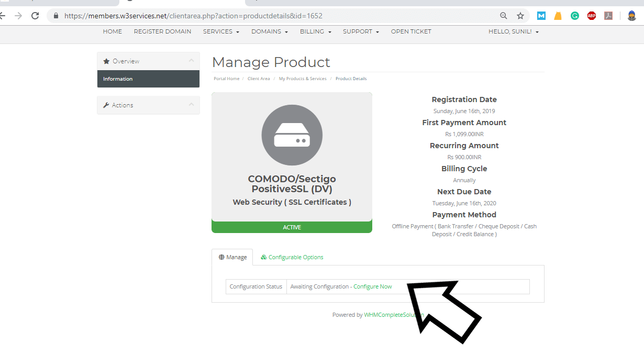This screenshot has width=644, height=354.
Task: Click Sunday, June 16th, 2019 registration date
Action: [x=464, y=111]
